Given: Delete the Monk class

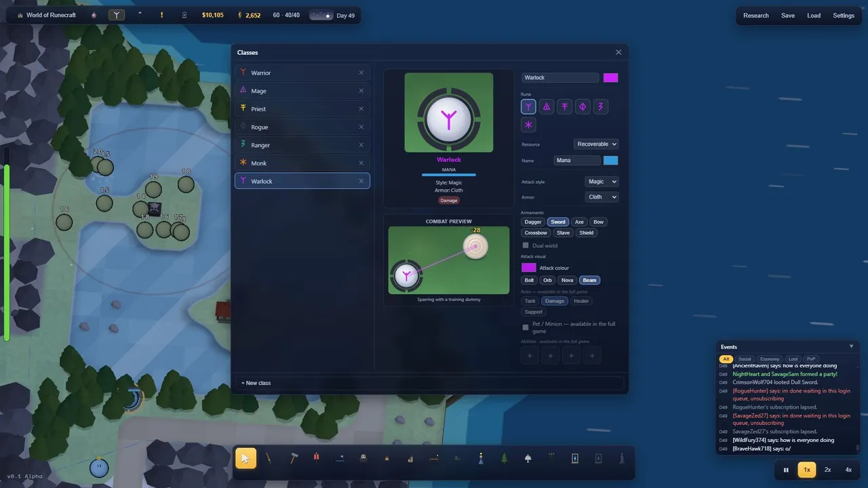Looking at the screenshot, I should coord(361,163).
